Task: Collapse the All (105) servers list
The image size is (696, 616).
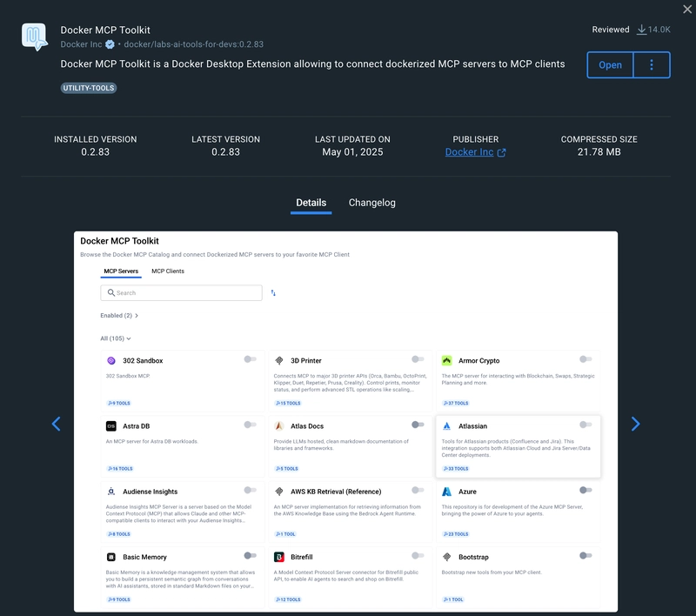Action: tap(116, 338)
